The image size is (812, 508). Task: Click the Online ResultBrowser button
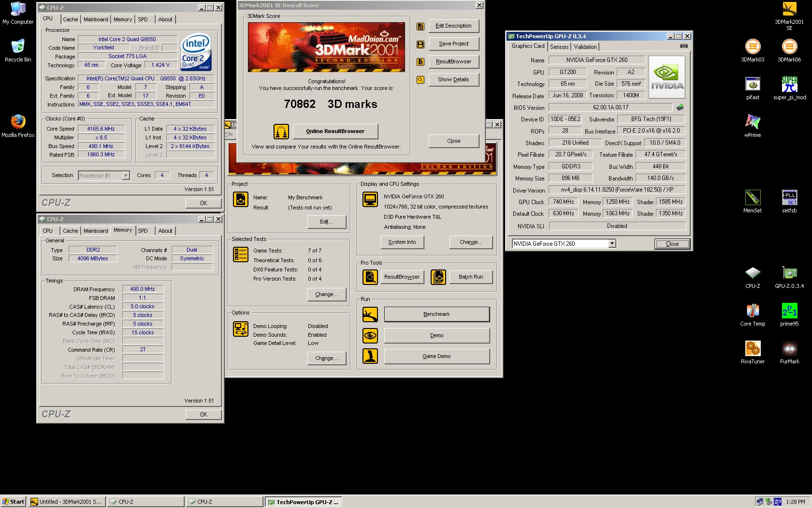[335, 131]
